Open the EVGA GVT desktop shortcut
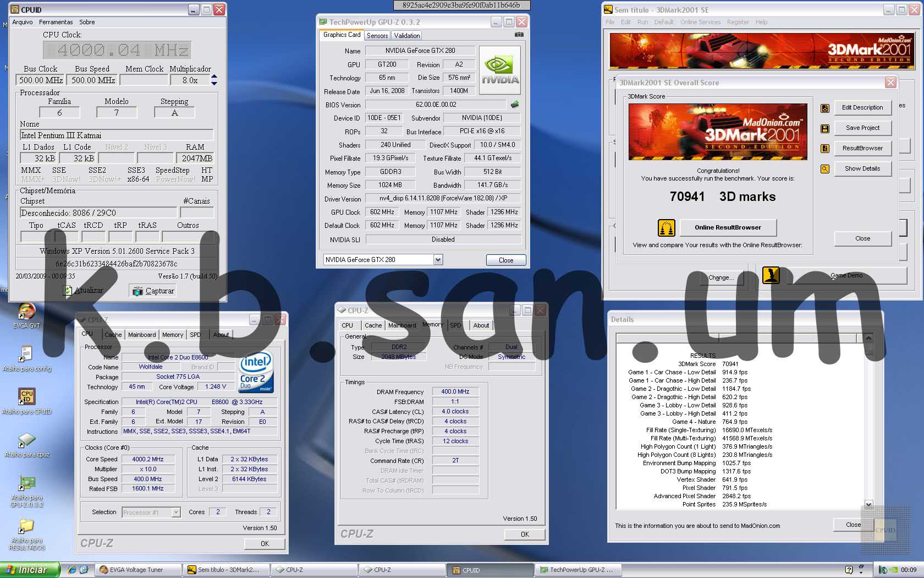Screen dimensions: 924x578 pos(26,315)
